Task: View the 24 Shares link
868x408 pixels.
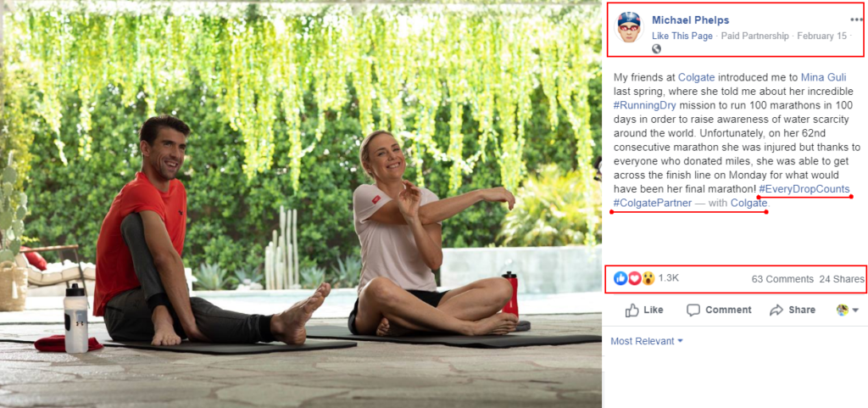Action: (842, 279)
